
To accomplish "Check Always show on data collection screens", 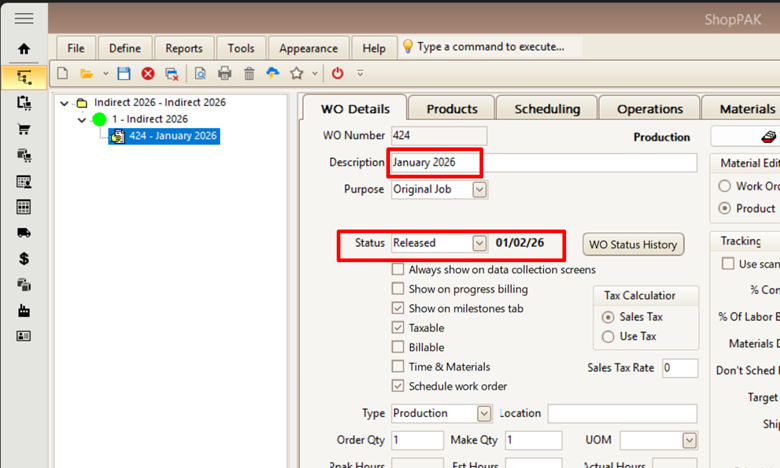I will [399, 270].
